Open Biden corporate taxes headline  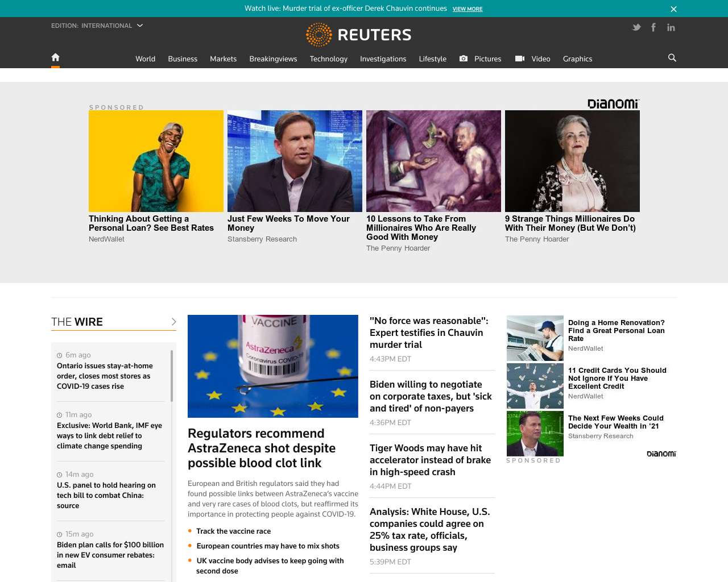tap(431, 396)
